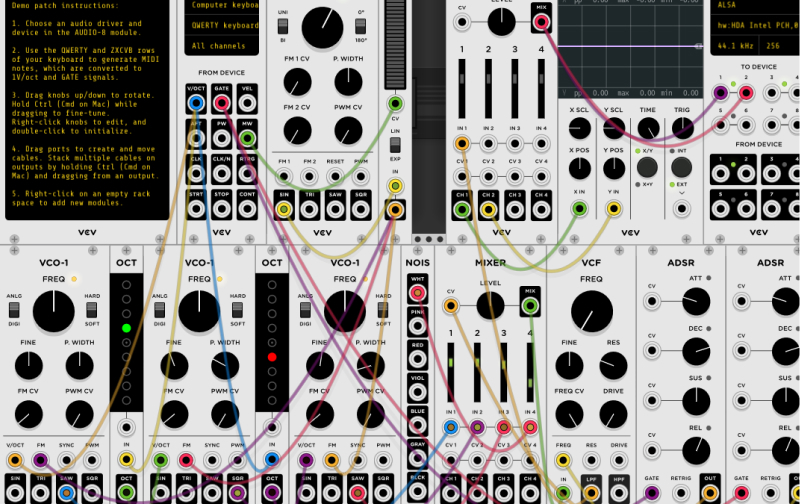Image resolution: width=800 pixels, height=504 pixels.
Task: Click the IN 1 port on the bottom MIXER
Action: [x=451, y=427]
